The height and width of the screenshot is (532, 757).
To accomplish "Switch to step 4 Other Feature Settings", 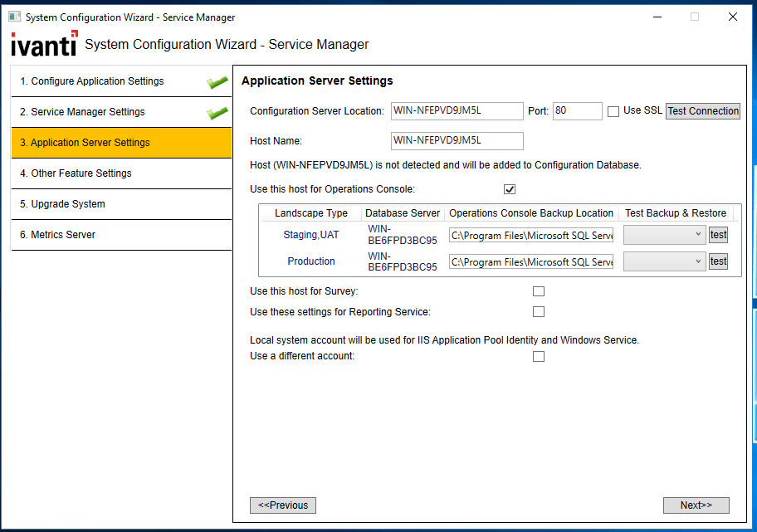I will coord(121,173).
